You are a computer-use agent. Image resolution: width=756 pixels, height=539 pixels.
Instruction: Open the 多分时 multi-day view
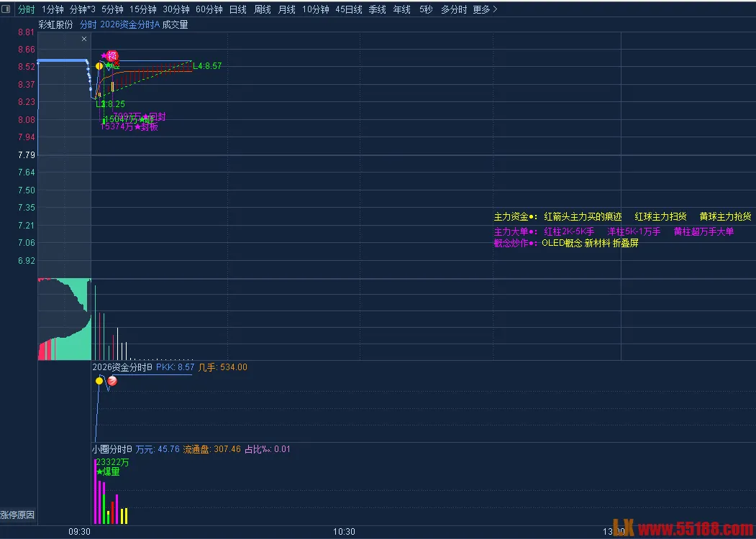(x=453, y=9)
